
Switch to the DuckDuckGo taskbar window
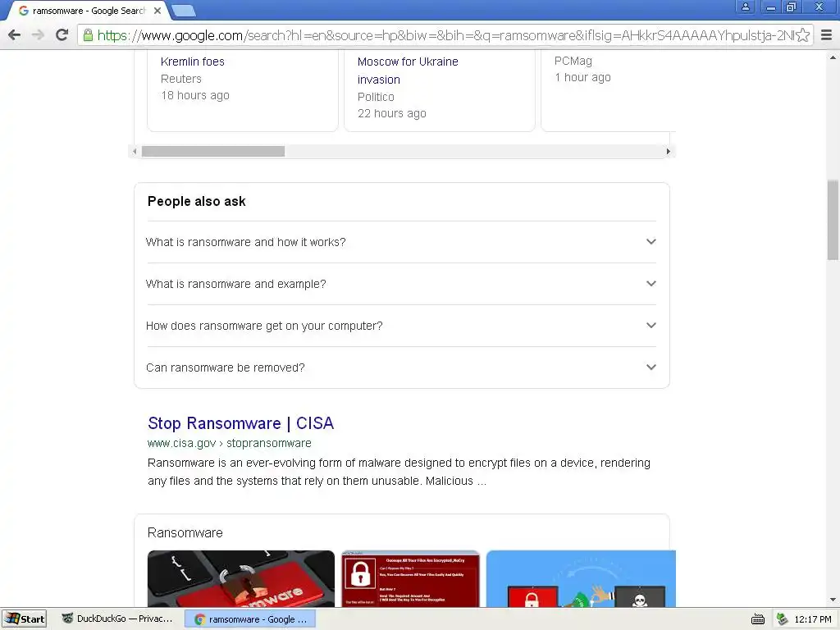[x=118, y=619]
